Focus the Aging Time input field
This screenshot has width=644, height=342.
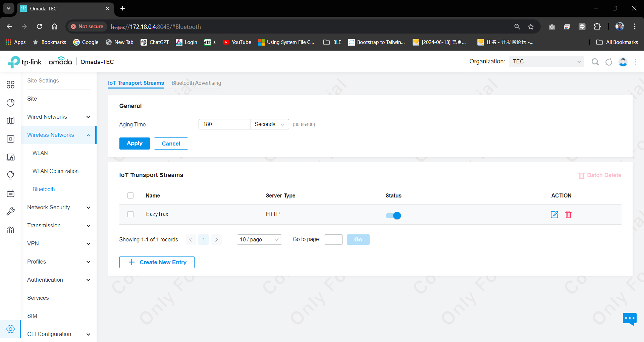[224, 124]
